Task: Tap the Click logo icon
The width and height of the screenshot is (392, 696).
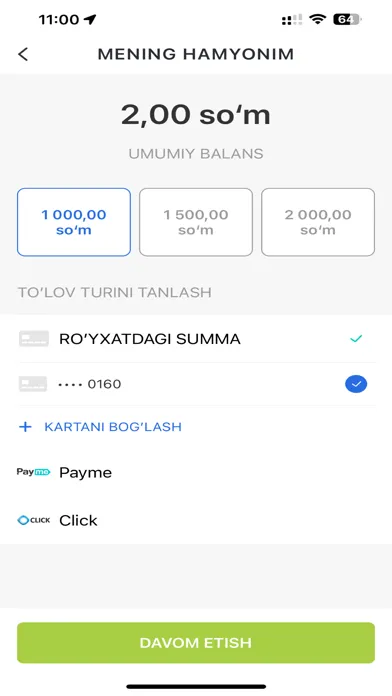Action: click(x=33, y=520)
